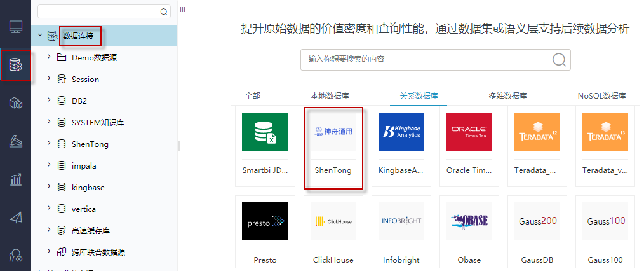Click the search magnifier in tree search box

[x=163, y=11]
